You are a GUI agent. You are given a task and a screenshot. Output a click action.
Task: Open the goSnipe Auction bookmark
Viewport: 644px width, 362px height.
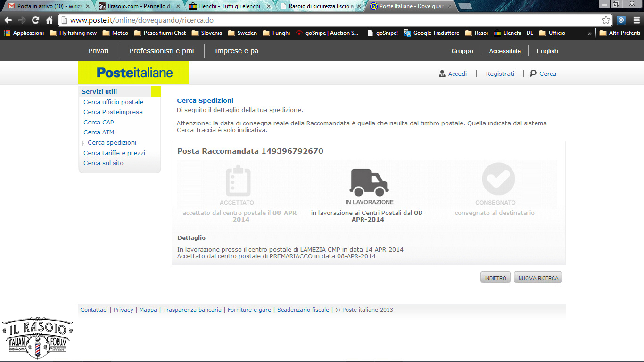(x=327, y=33)
